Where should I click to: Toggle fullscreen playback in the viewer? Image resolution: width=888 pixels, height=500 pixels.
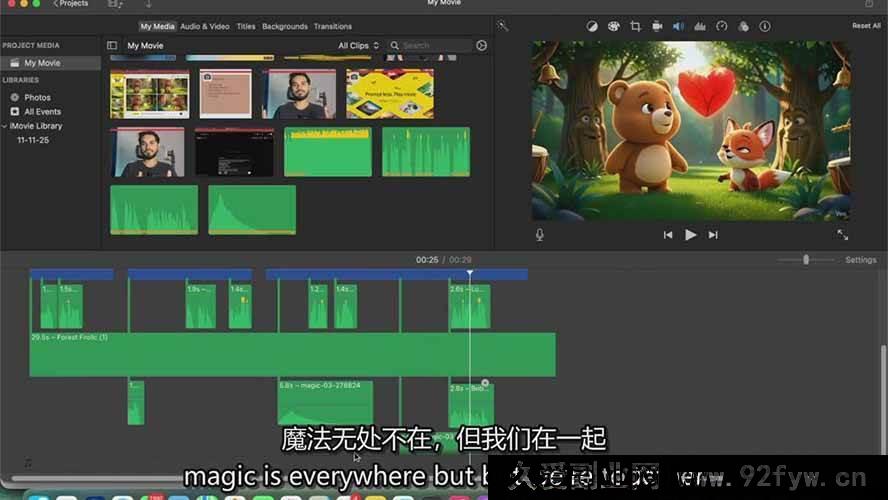[x=842, y=234]
